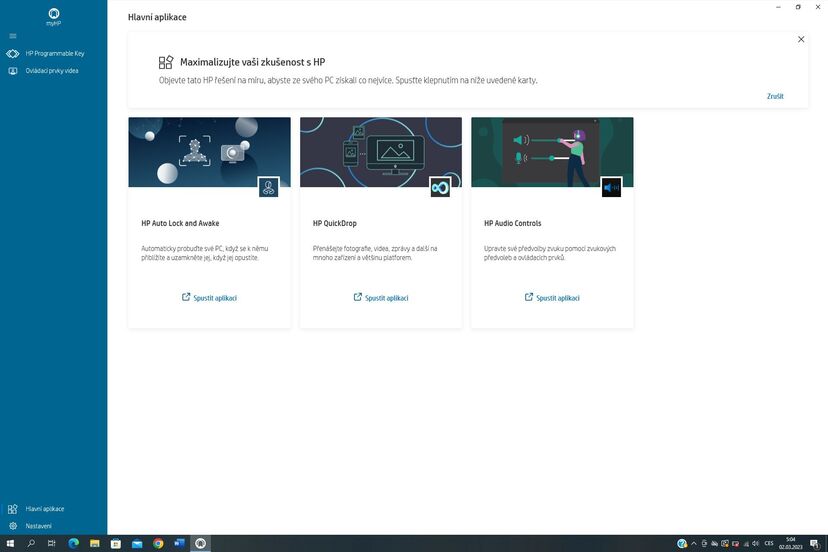The height and width of the screenshot is (552, 828).
Task: Click the HP QuickDrop infinity badge icon
Action: point(440,187)
